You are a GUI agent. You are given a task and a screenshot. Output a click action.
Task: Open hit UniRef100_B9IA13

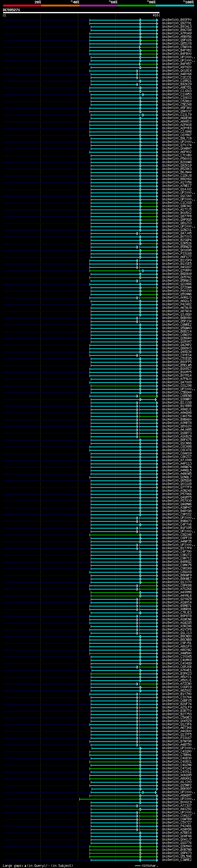(176, 26)
